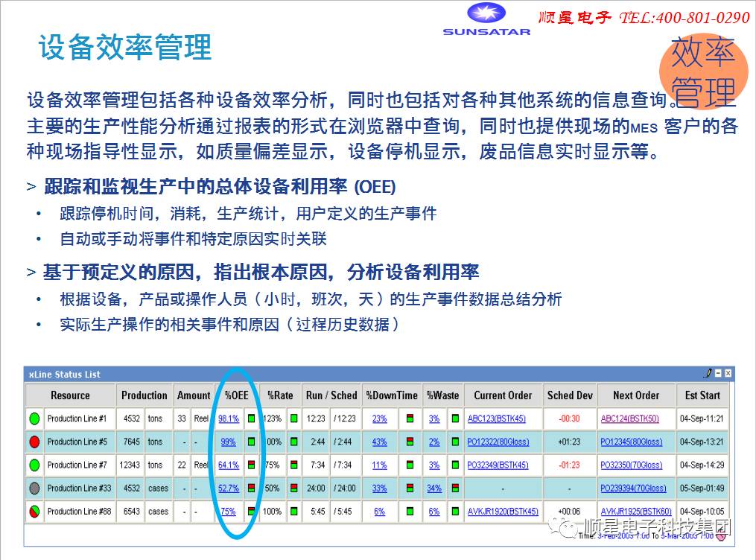This screenshot has height=560, width=756.
Task: Click the red status circle for Production Line #5
Action: (34, 442)
